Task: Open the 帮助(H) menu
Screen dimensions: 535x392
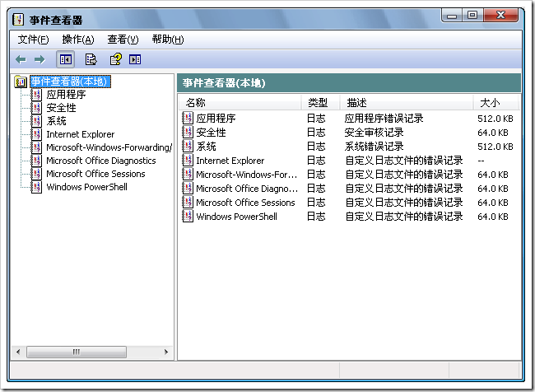Action: click(x=168, y=40)
